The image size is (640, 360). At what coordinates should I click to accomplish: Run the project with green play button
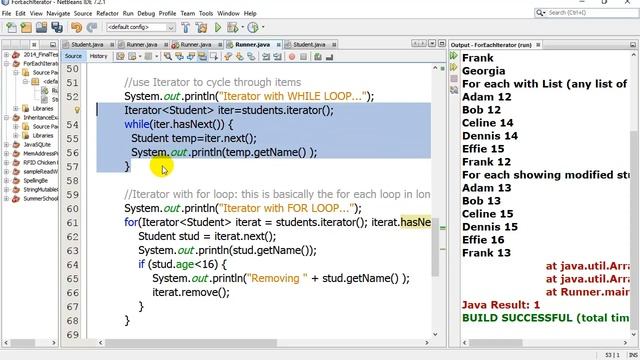[x=218, y=27]
